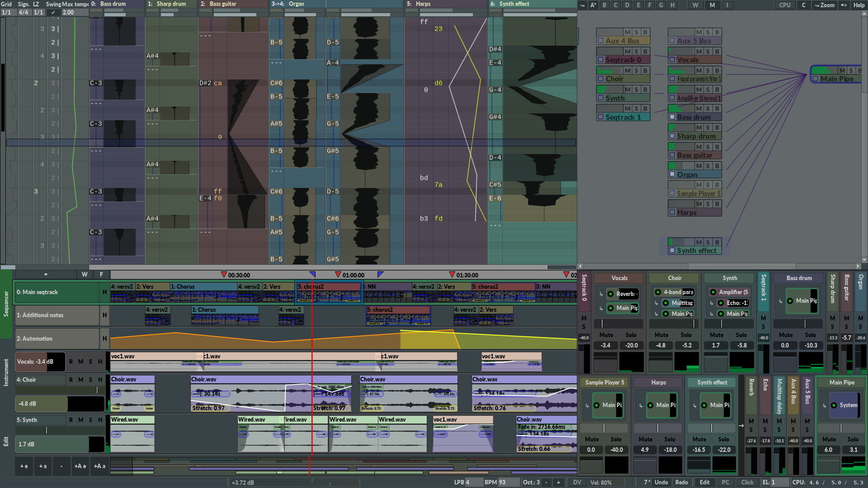This screenshot has width=868, height=488.
Task: Click the S icon on Vocals modular box
Action: pyautogui.click(x=708, y=52)
